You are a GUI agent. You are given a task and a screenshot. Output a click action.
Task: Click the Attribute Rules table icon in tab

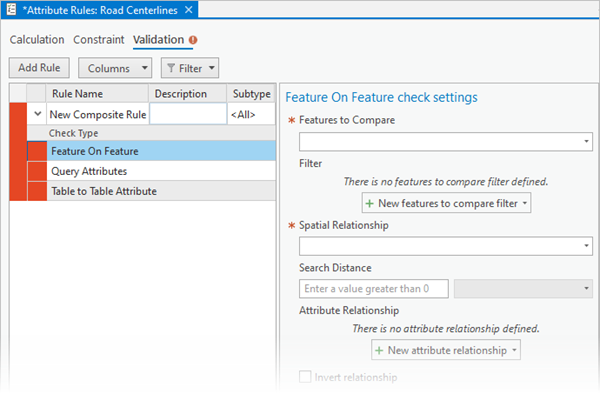pyautogui.click(x=11, y=9)
